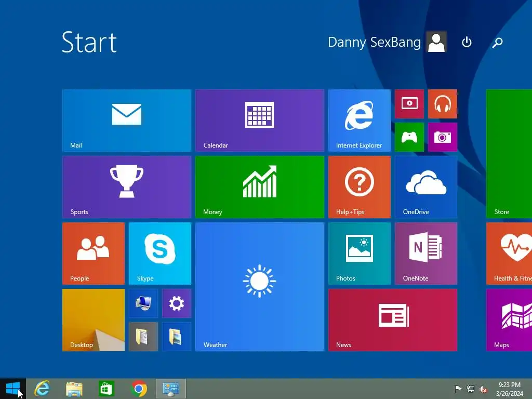This screenshot has width=532, height=399.
Task: Open Internet Explorer from the taskbar
Action: pos(42,389)
